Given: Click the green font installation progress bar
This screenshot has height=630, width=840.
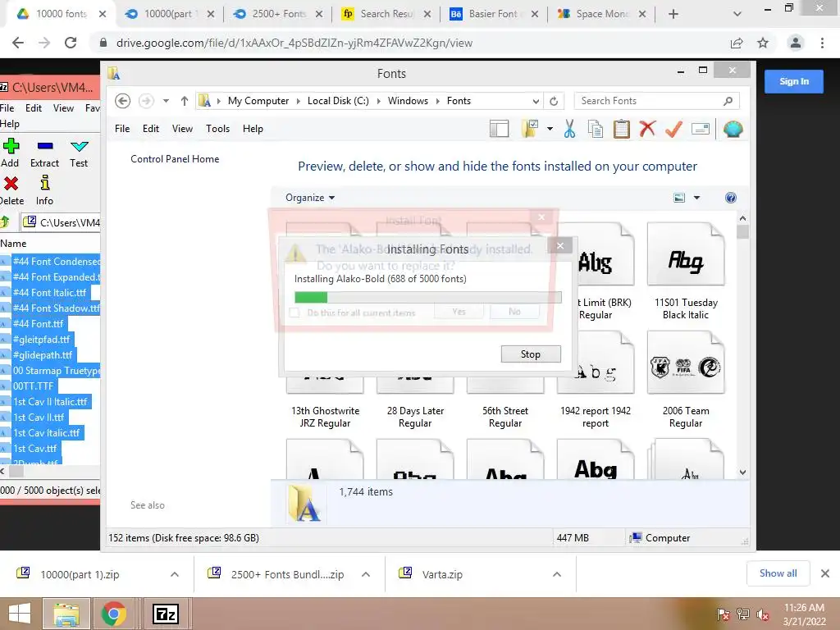Looking at the screenshot, I should pos(428,297).
